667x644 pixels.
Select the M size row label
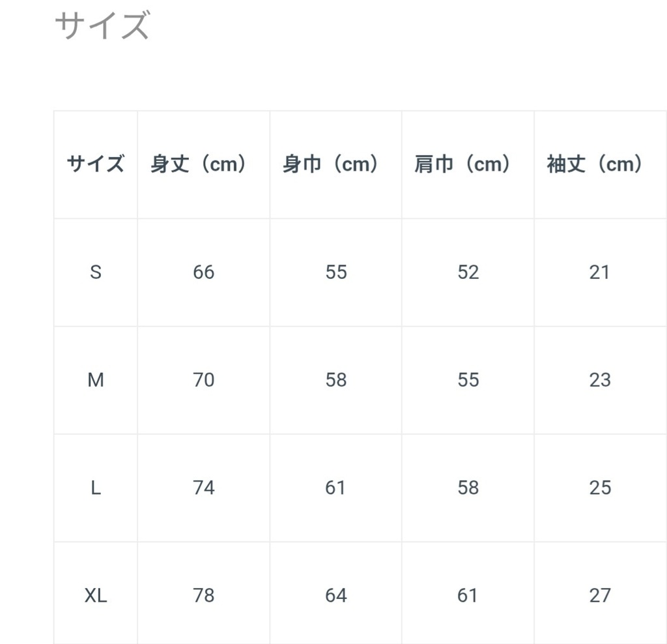96,380
